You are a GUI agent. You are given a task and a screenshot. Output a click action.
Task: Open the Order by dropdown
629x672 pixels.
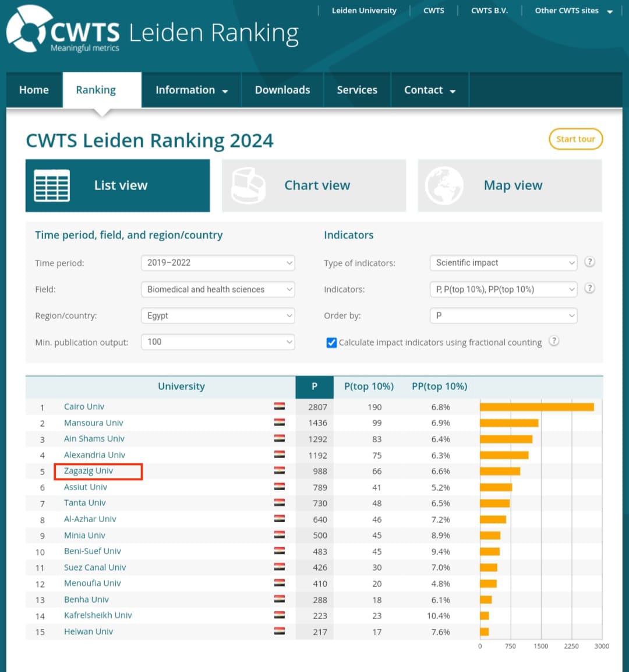pyautogui.click(x=503, y=316)
